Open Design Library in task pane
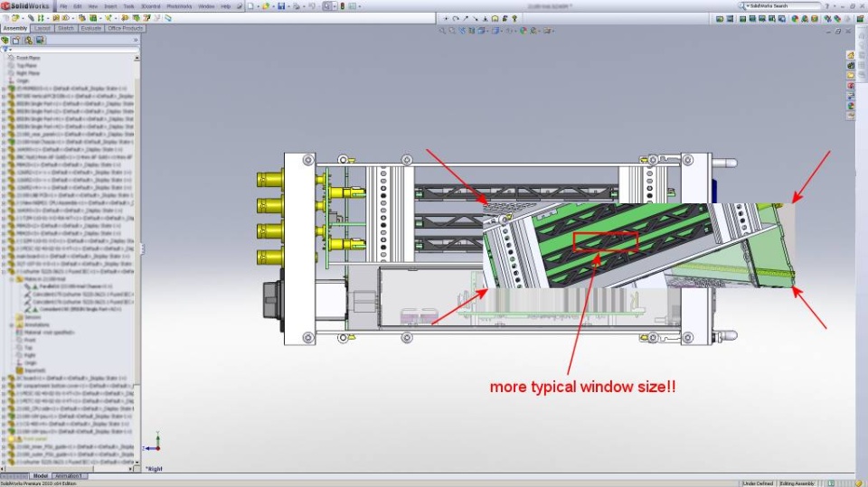Viewport: 868px width, 487px height. (851, 65)
